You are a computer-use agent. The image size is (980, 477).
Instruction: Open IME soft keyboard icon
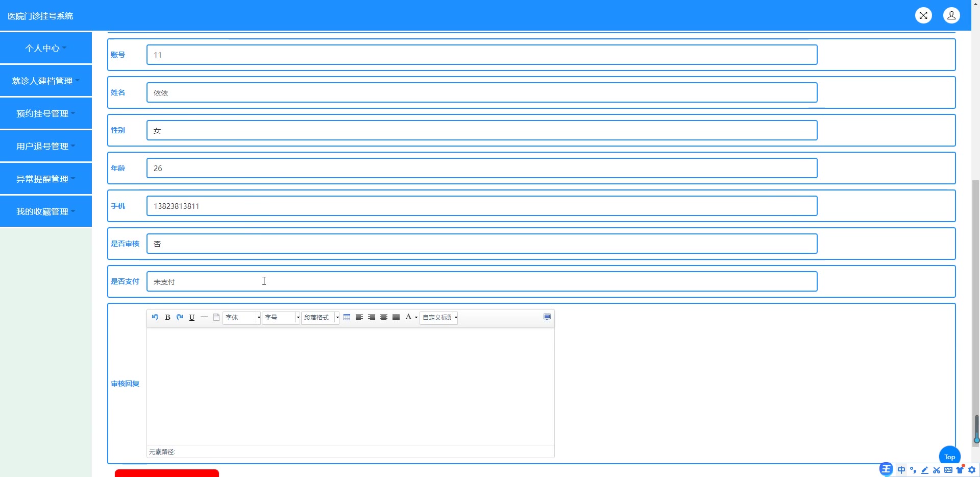(948, 470)
